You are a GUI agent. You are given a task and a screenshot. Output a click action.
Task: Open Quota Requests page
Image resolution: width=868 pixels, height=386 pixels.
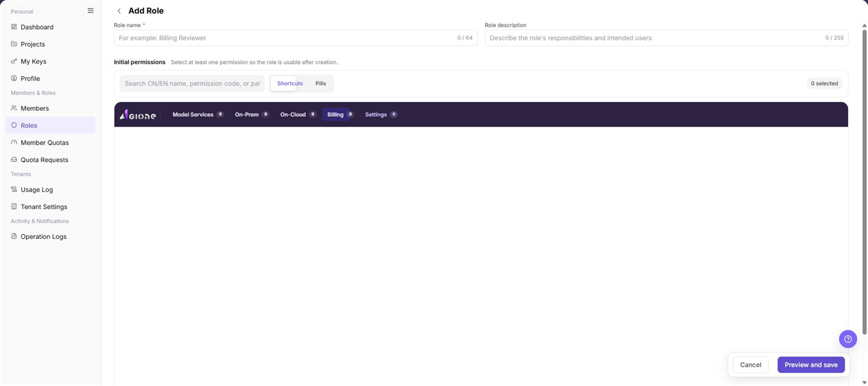click(50, 159)
